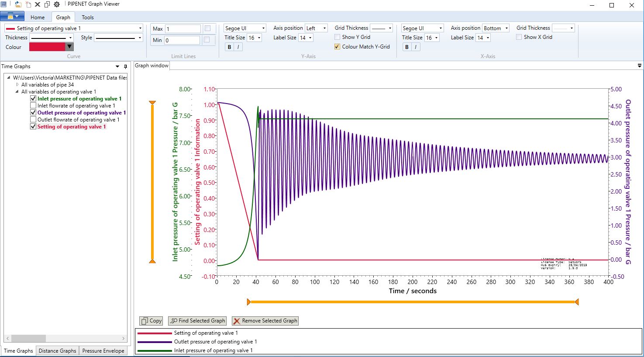
Task: Switch to the Tools ribbon tab
Action: point(87,17)
